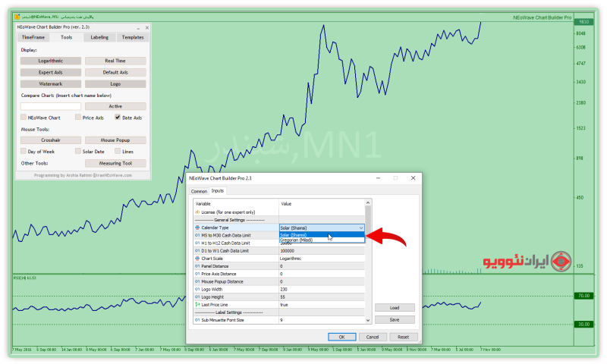
Task: Collapse the Calendar Type combo box arrow
Action: pos(361,227)
